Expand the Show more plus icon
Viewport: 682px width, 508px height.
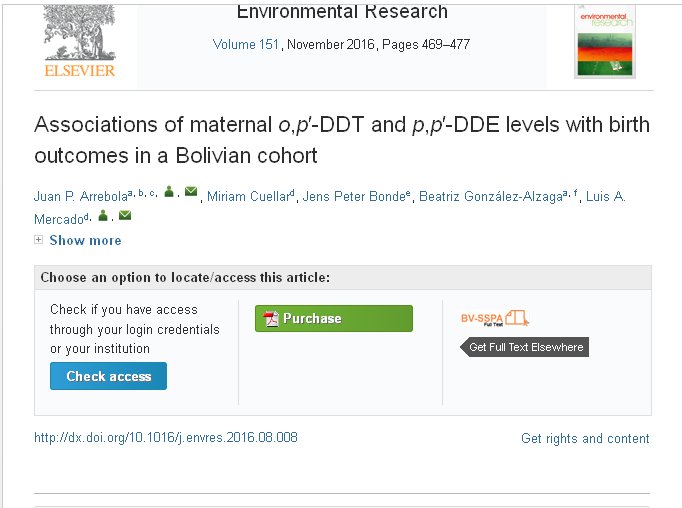(39, 240)
